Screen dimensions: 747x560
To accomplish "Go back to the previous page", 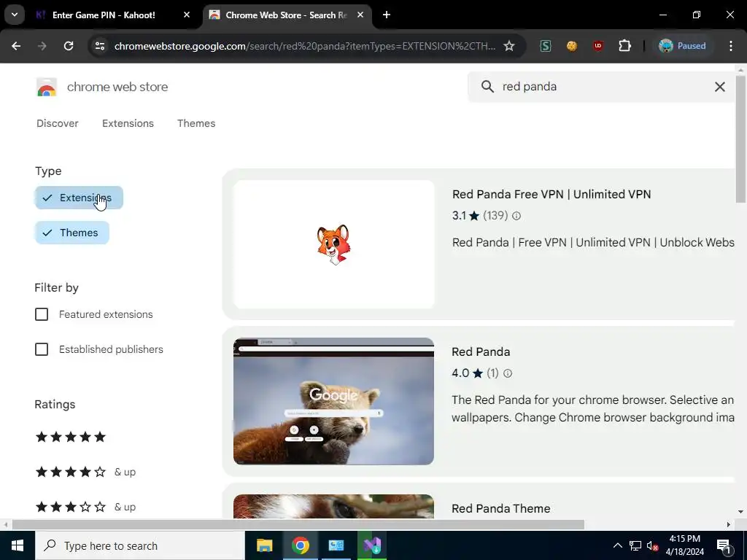I will point(16,46).
